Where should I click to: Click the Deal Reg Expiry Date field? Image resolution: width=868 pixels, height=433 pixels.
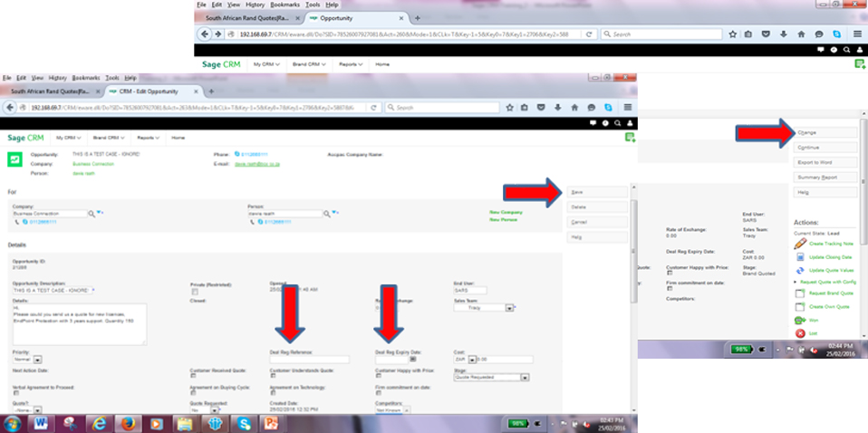pos(392,360)
